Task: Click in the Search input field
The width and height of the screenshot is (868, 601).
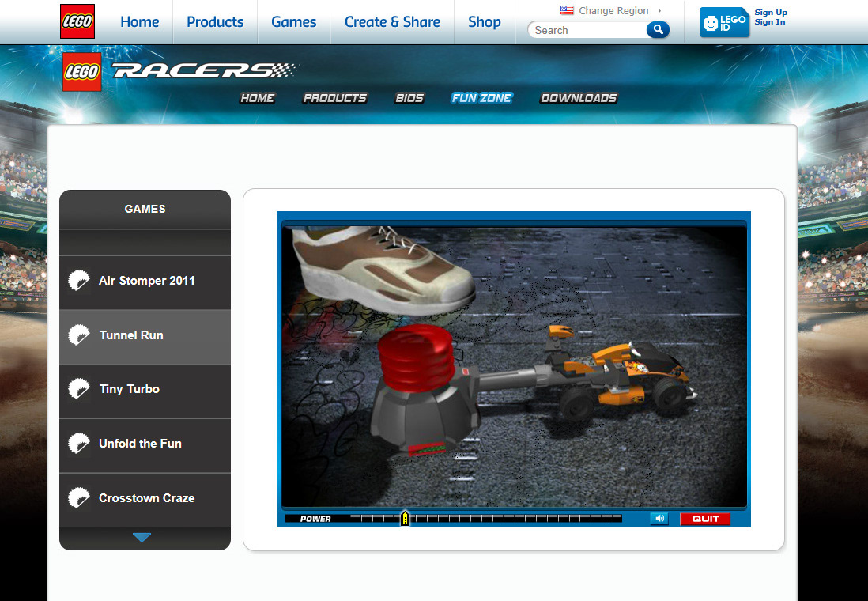Action: tap(588, 30)
